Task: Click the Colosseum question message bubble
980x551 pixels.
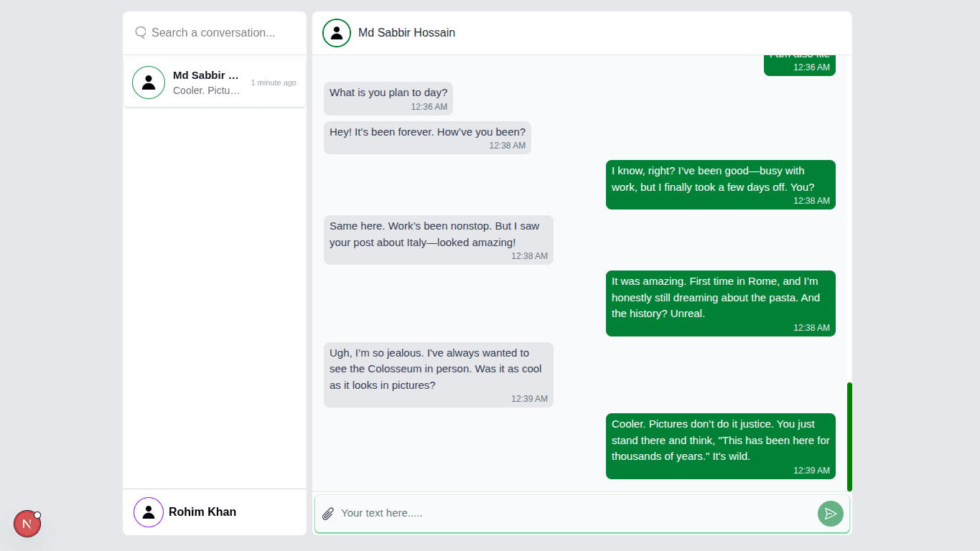Action: pos(438,375)
